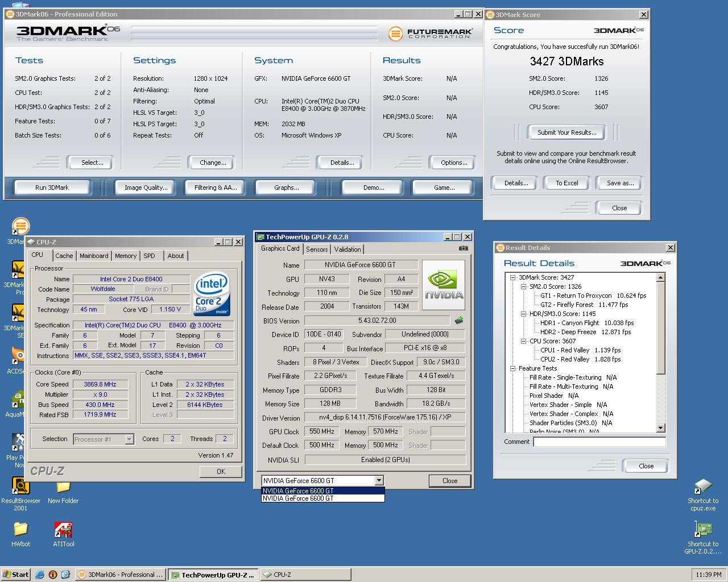Image resolution: width=728 pixels, height=582 pixels.
Task: Click the Result Details scroll down arrow
Action: point(660,428)
